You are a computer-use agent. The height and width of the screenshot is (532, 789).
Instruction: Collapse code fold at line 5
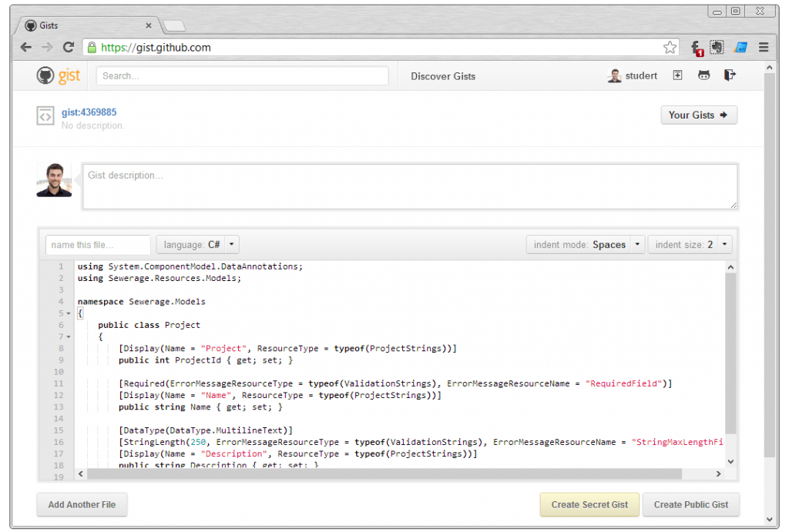(x=69, y=313)
